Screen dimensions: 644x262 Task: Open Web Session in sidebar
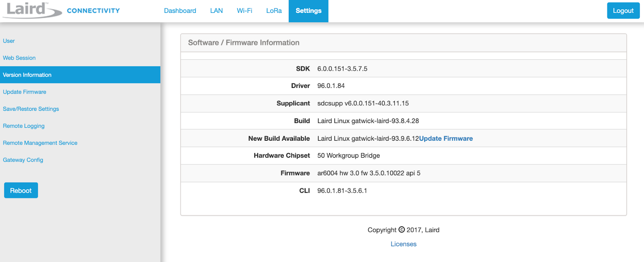tap(19, 58)
